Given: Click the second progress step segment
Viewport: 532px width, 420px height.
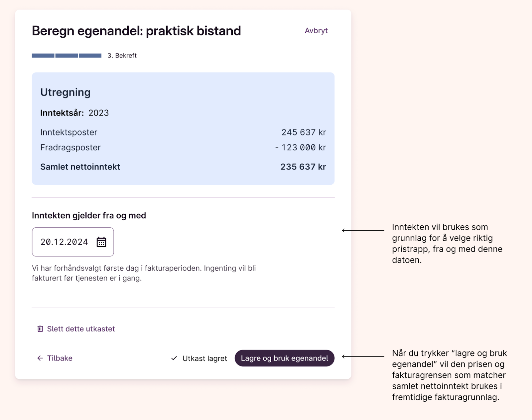Looking at the screenshot, I should [x=66, y=56].
